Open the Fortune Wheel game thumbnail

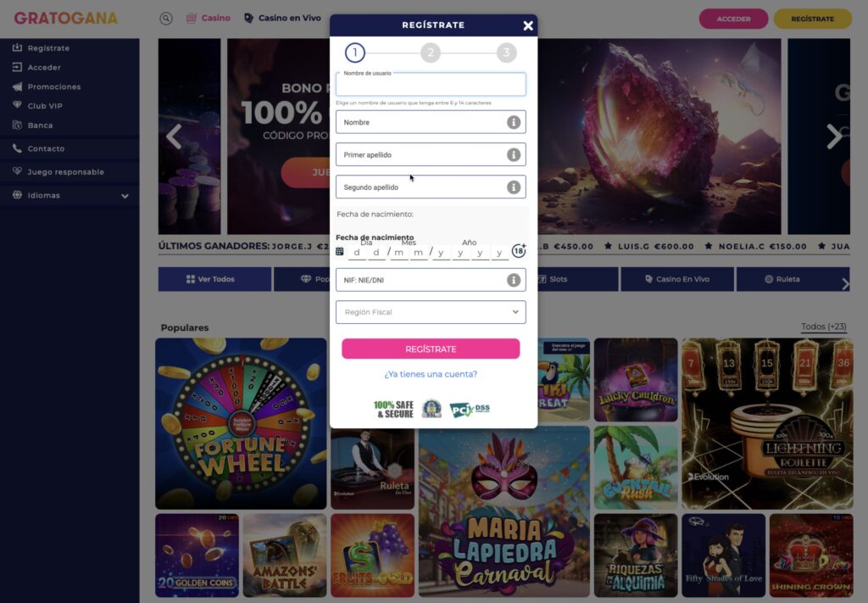click(241, 423)
